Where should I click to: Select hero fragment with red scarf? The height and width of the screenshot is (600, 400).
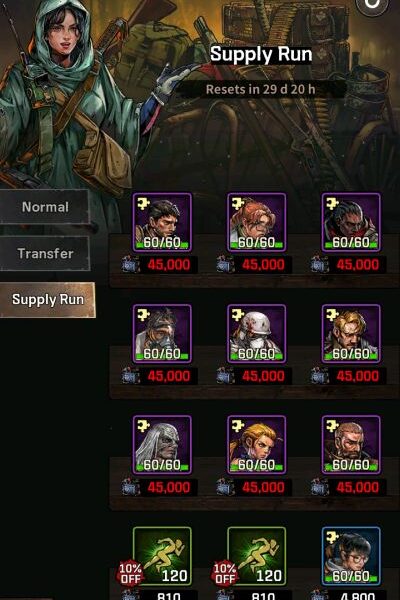(351, 222)
